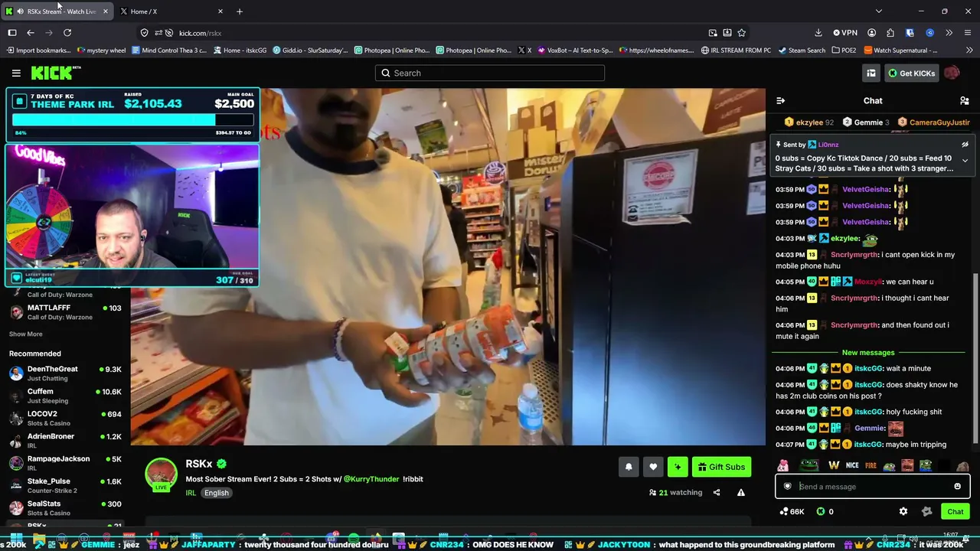
Task: Click the IRL category tag
Action: click(191, 493)
